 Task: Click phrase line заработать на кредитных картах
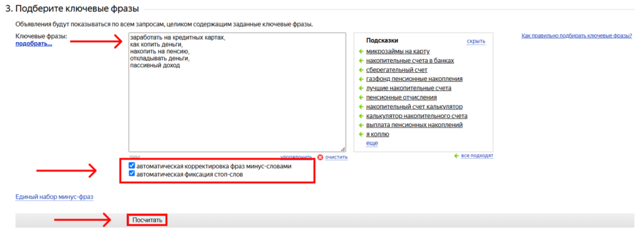click(x=178, y=37)
